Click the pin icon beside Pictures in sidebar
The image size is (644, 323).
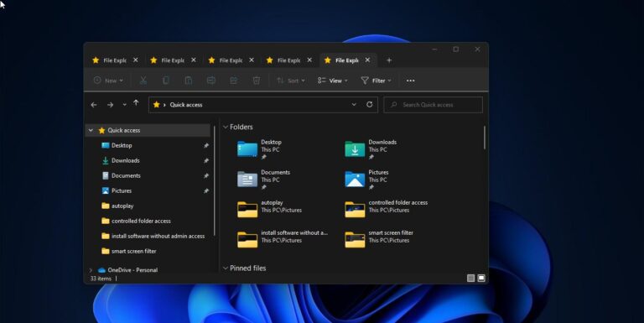[206, 191]
